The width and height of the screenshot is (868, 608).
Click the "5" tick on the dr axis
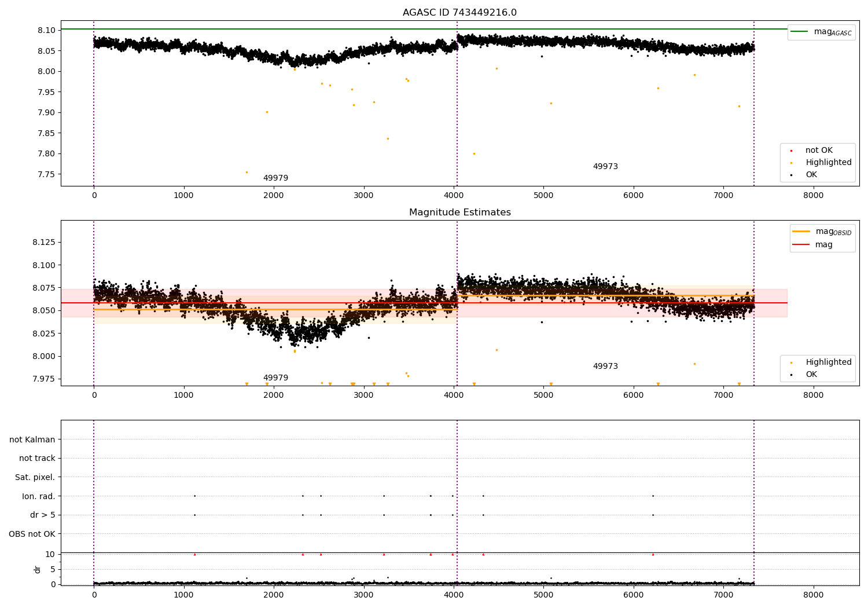click(x=53, y=569)
